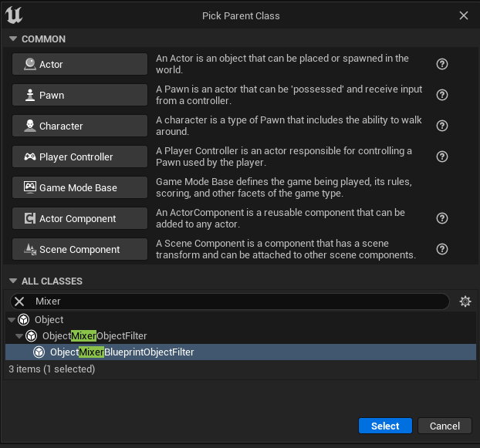
Task: Collapse the Object tree node arrow
Action: point(12,320)
